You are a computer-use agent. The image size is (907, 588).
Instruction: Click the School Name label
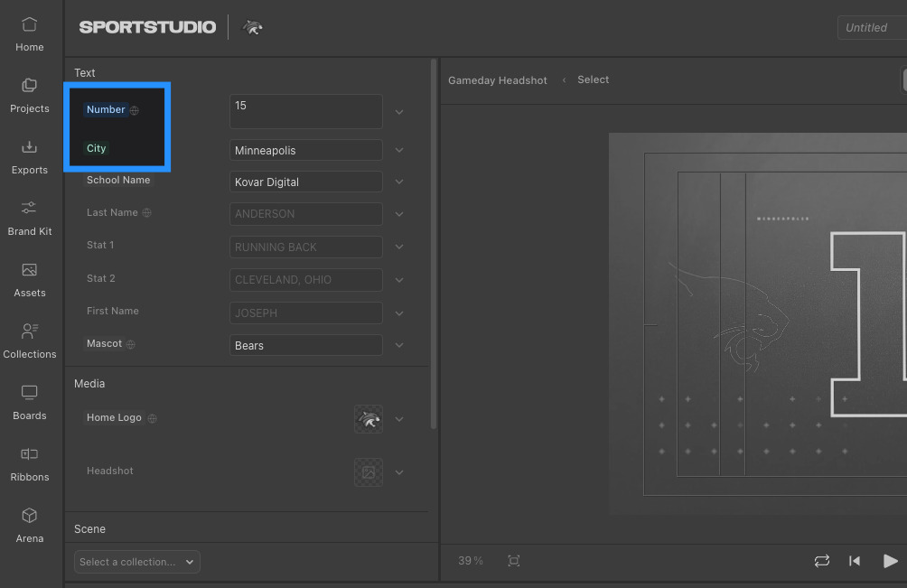pos(118,180)
